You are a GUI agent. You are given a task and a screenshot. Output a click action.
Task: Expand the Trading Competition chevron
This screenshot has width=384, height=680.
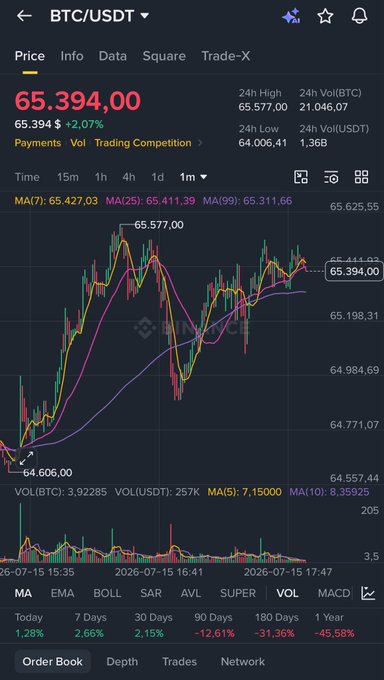tap(200, 143)
